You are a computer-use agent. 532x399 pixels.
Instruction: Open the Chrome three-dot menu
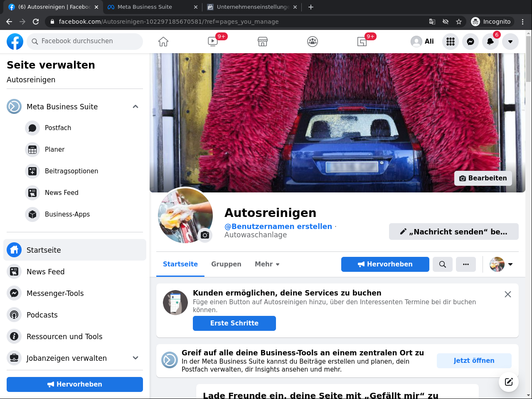click(x=523, y=22)
